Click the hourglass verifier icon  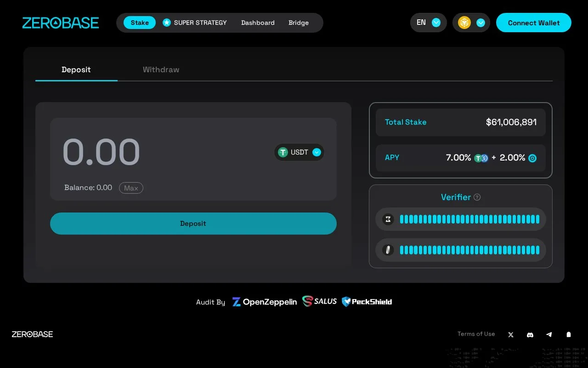pos(388,219)
